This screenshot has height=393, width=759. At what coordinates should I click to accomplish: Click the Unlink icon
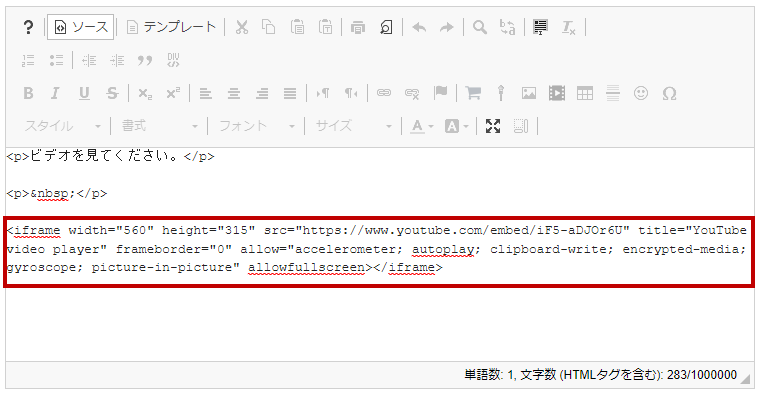click(412, 93)
